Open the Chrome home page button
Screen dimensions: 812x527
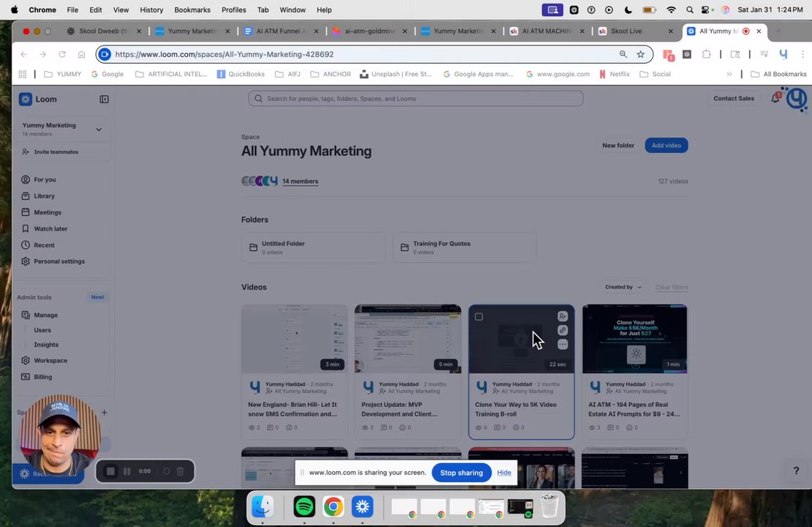(81, 54)
